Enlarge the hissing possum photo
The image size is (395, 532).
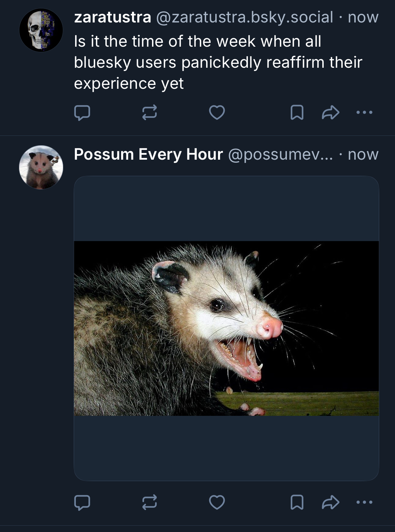(x=226, y=328)
